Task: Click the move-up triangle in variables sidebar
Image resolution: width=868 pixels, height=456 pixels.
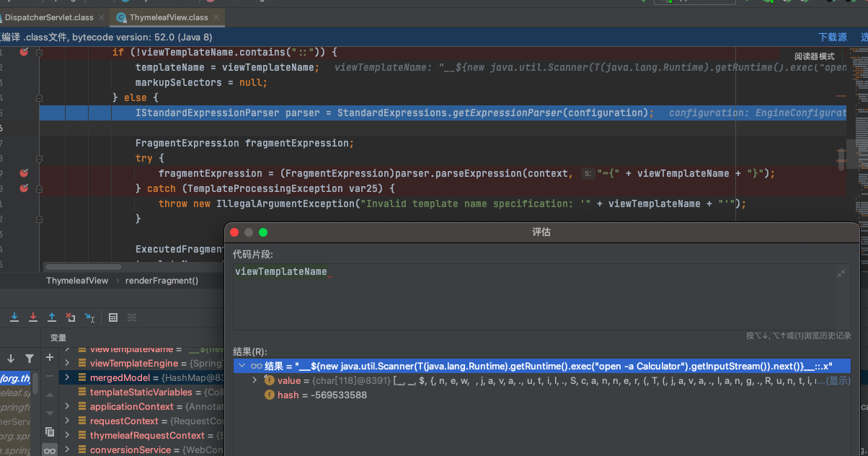Action: click(x=50, y=395)
